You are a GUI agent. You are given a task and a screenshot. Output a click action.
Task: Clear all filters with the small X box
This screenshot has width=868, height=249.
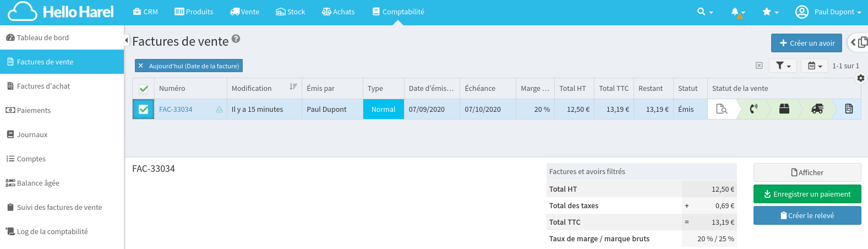coord(759,66)
